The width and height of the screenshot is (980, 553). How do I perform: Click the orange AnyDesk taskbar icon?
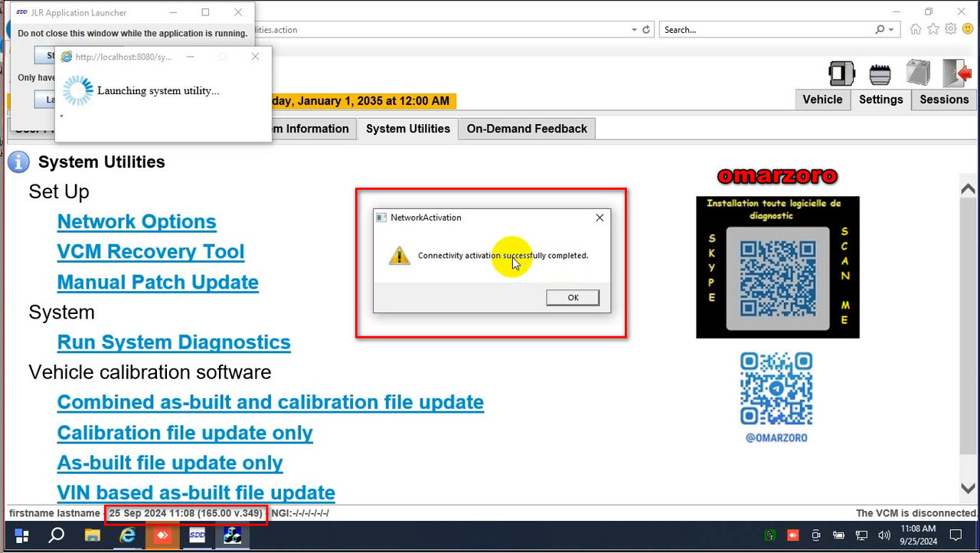162,535
